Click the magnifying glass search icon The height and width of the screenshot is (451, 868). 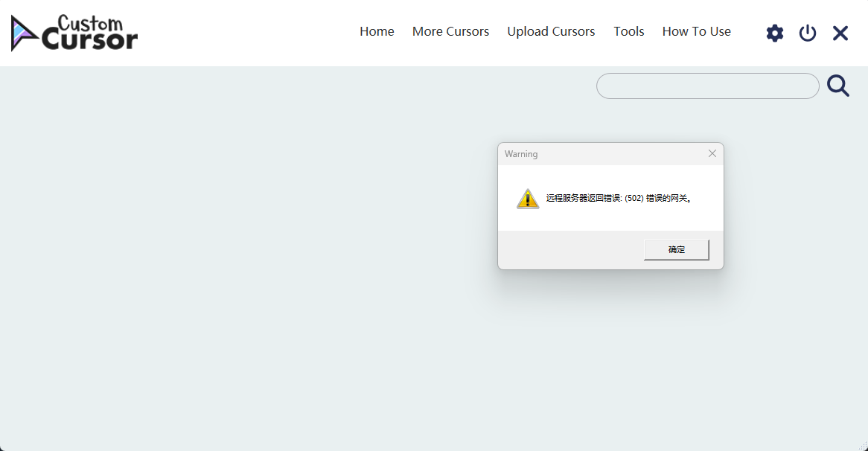click(x=838, y=86)
